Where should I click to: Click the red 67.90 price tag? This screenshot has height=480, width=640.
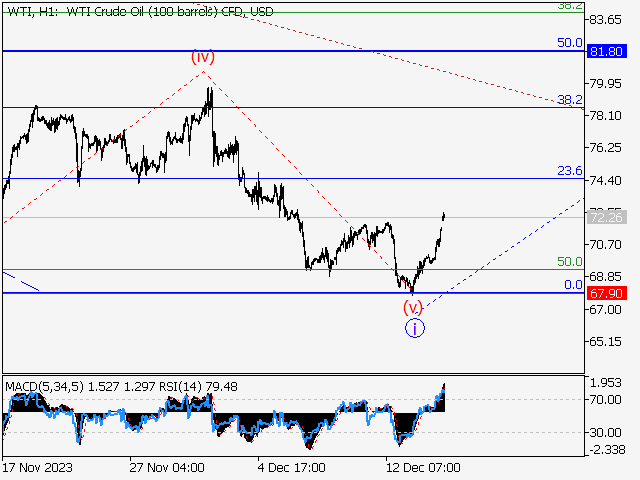[607, 293]
